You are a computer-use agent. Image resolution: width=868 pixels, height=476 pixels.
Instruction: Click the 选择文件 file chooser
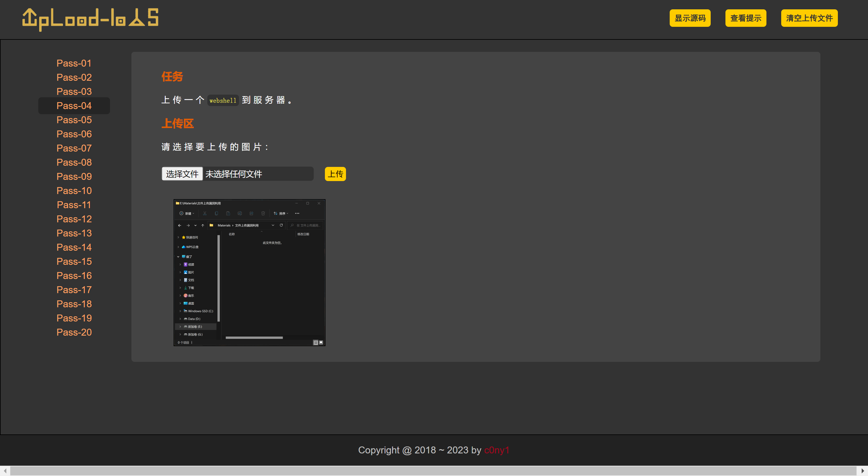coord(182,174)
